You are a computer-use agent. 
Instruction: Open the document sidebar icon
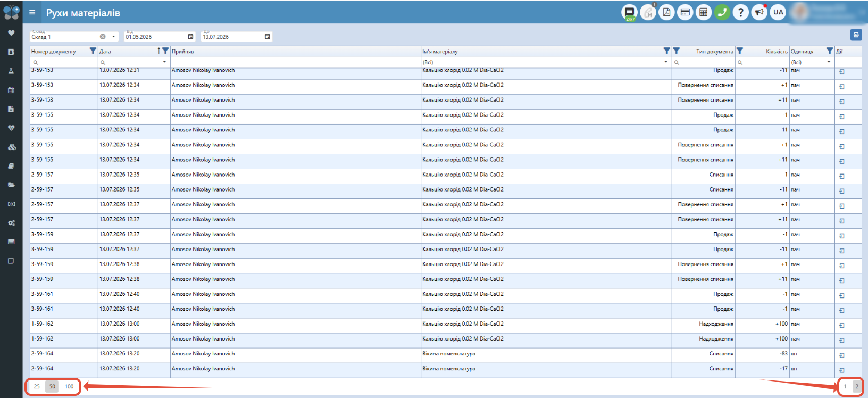pos(11,109)
